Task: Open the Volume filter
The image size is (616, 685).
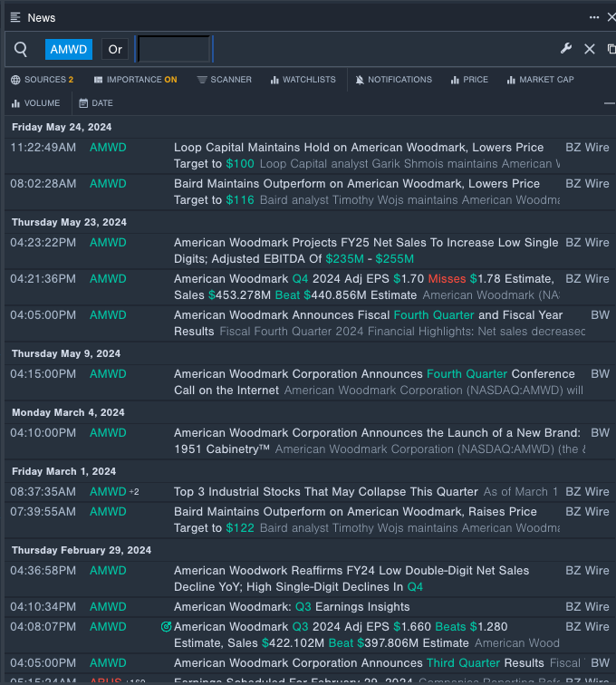Action: pos(35,103)
